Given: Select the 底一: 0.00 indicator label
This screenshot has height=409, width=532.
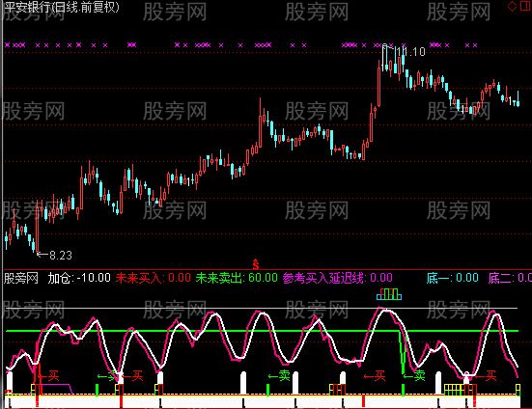Looking at the screenshot, I should coord(452,278).
